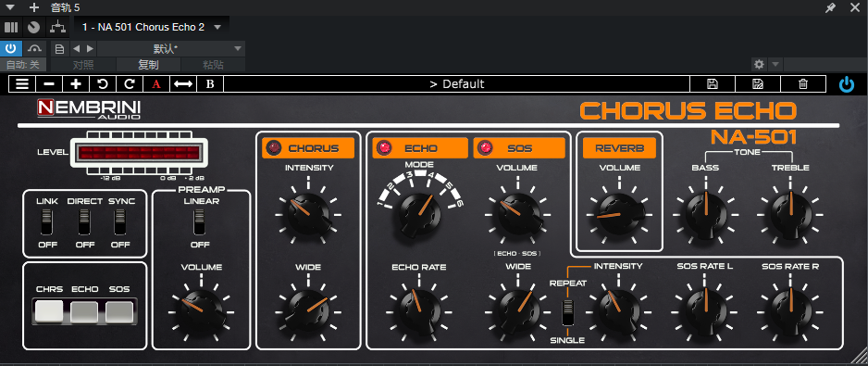
Task: Click the ECHO RATE knob
Action: click(418, 312)
